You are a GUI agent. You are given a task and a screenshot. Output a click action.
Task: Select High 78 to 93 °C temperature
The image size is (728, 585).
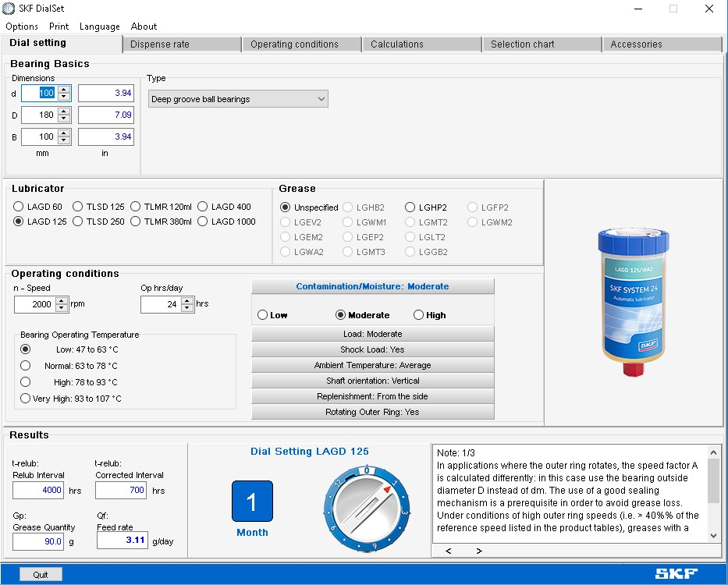pos(69,382)
